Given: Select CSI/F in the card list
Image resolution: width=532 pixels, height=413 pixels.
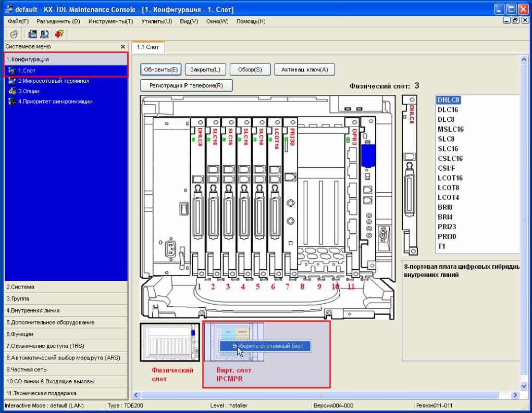Looking at the screenshot, I should (446, 168).
